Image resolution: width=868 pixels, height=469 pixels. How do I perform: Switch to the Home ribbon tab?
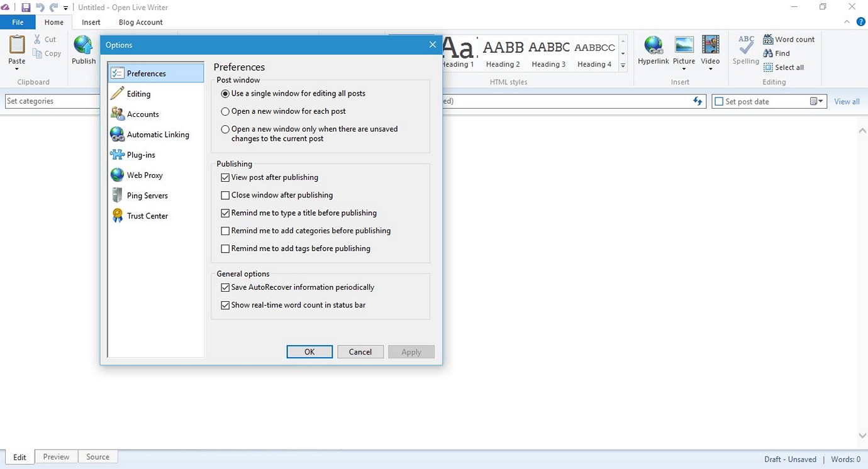[54, 22]
